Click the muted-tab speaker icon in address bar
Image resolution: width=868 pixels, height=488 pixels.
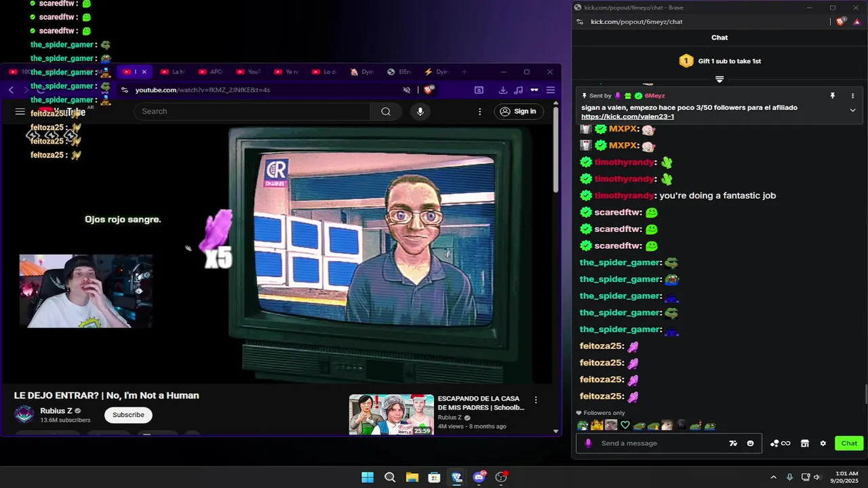coord(407,89)
